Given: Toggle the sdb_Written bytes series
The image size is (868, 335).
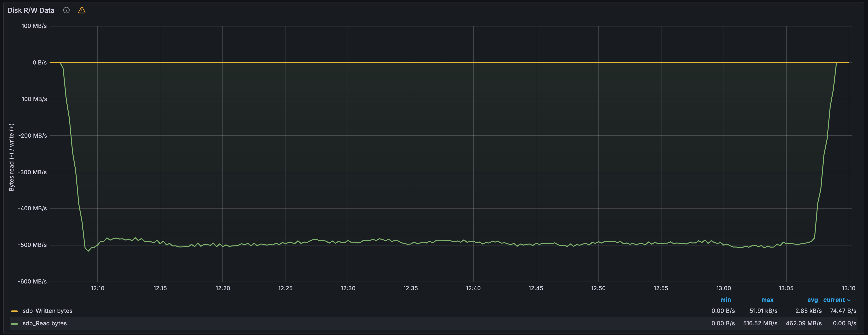Looking at the screenshot, I should point(47,311).
